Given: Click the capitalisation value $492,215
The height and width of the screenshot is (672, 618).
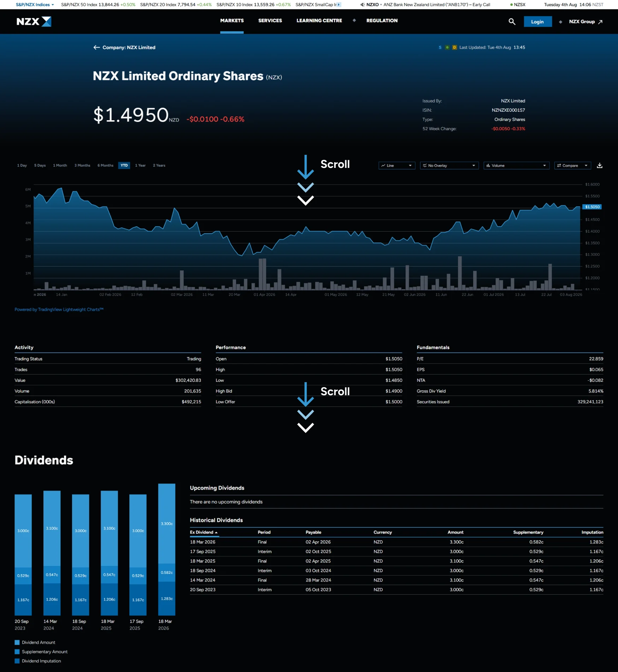Looking at the screenshot, I should click(x=191, y=402).
